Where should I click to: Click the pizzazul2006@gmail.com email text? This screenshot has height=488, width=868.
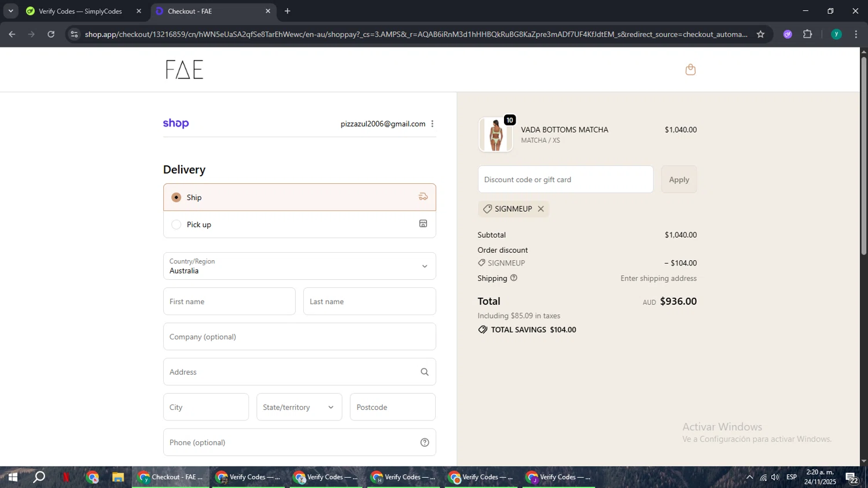383,124
